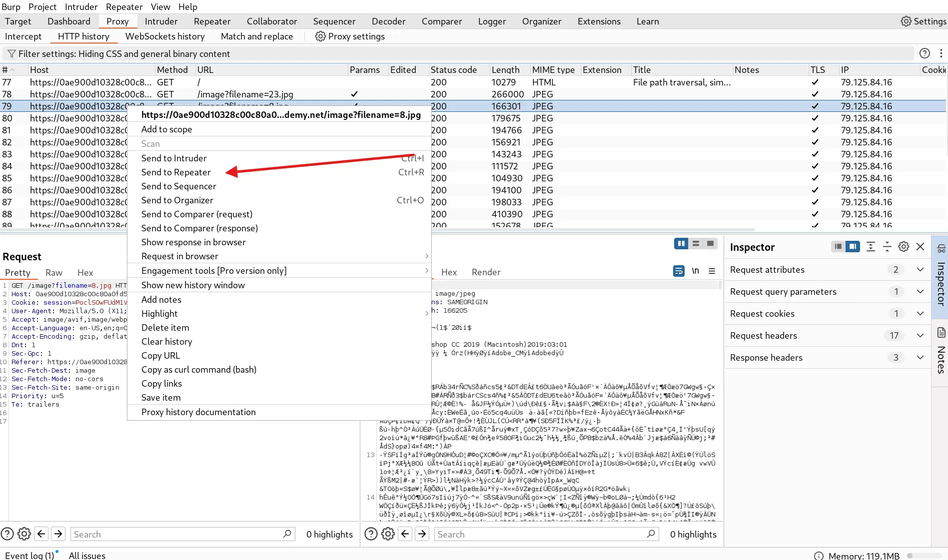Go to previous match in Response search
Viewport: 948px width, 560px height.
tap(405, 534)
